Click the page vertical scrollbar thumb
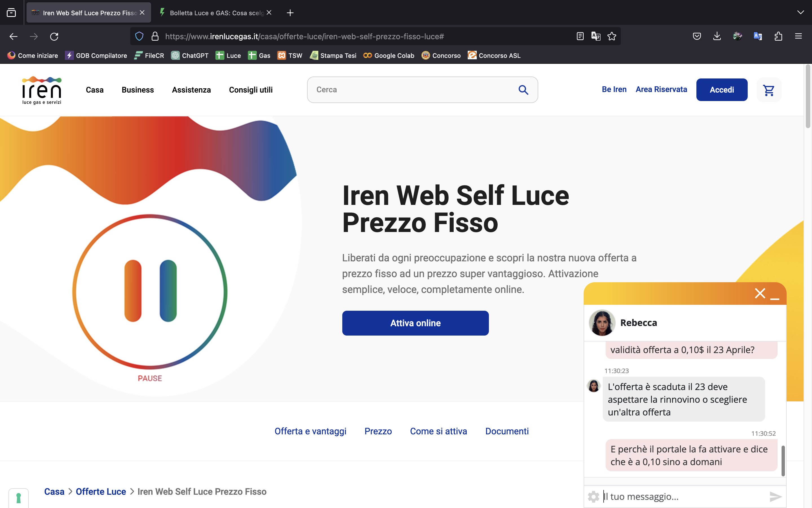Screen dimensions: 812x508 point(808,96)
